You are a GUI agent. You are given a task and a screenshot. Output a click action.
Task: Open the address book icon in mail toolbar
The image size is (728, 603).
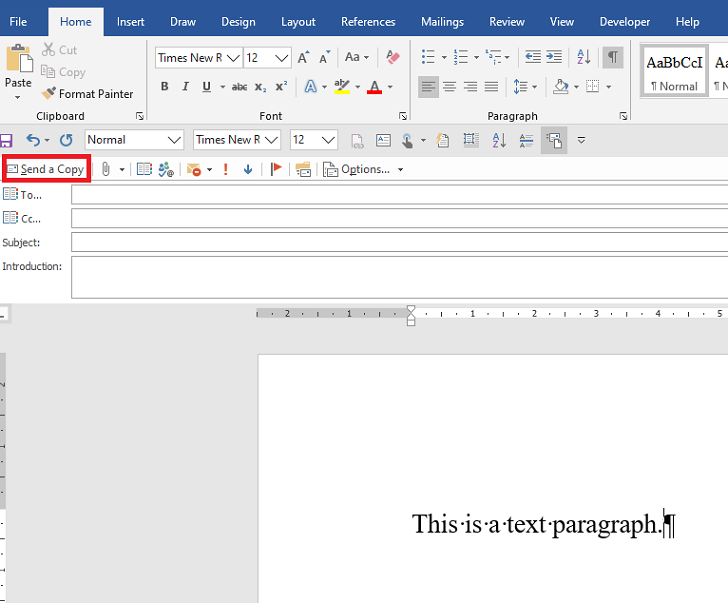pyautogui.click(x=144, y=169)
